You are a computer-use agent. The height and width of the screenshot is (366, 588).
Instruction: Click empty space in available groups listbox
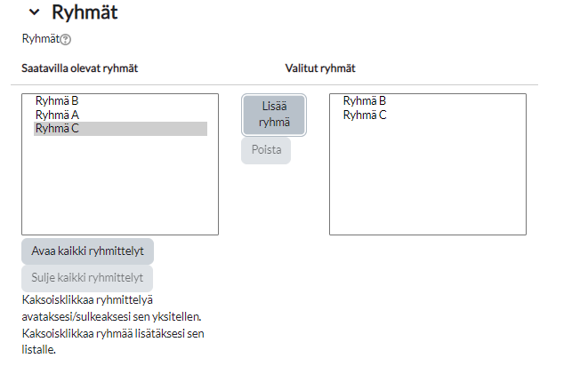pos(119,191)
